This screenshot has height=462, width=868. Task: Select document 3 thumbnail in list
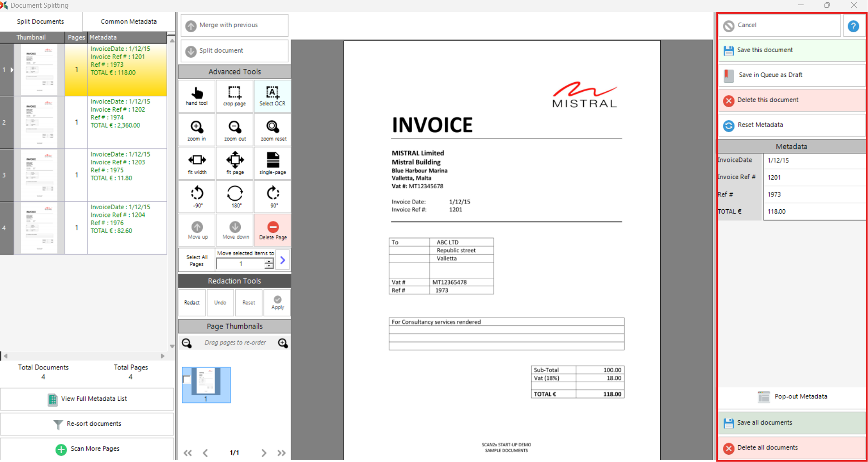click(39, 175)
